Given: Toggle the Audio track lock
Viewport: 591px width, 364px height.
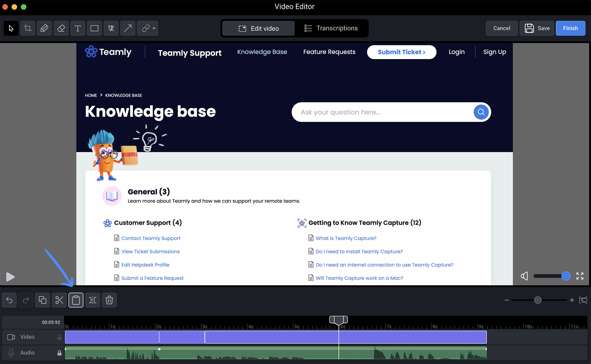Looking at the screenshot, I should [59, 353].
